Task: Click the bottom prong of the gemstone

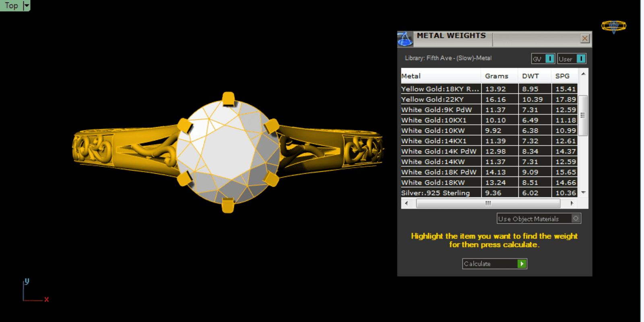Action: coord(228,205)
